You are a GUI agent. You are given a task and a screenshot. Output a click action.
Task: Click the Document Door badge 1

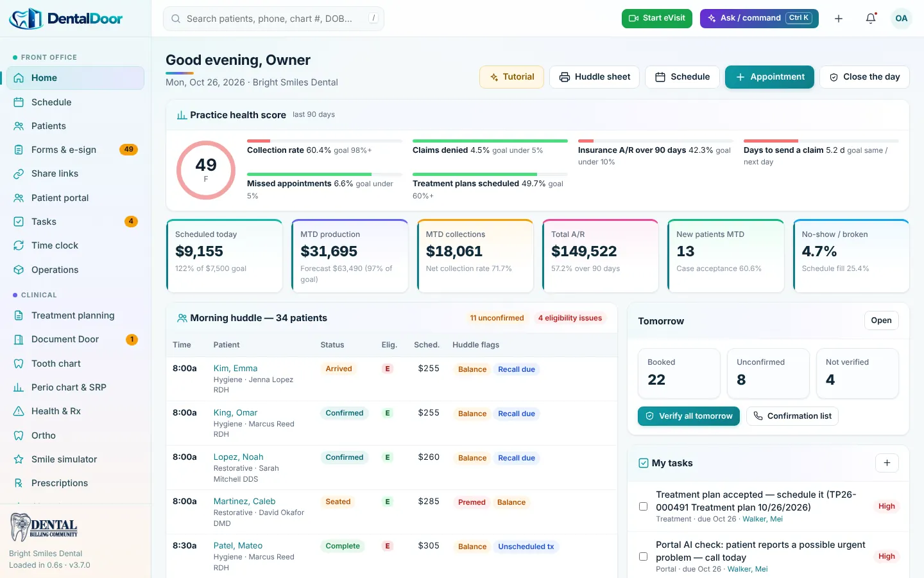(x=132, y=339)
